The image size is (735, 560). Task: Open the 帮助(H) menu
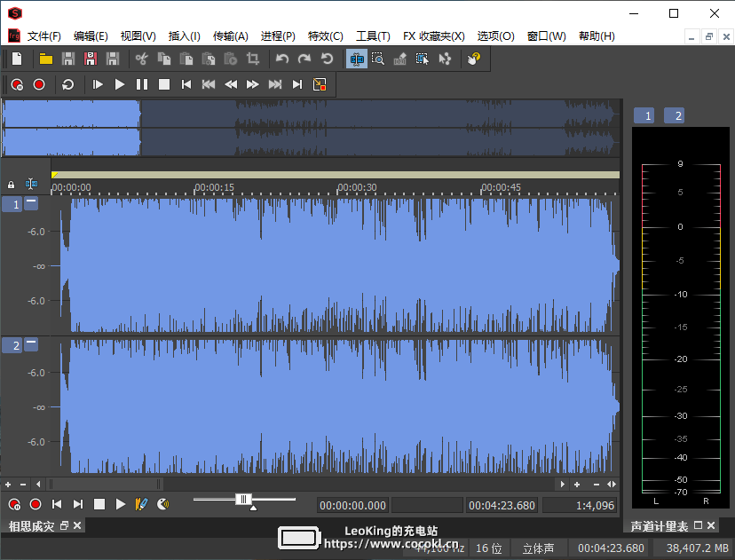tap(597, 36)
